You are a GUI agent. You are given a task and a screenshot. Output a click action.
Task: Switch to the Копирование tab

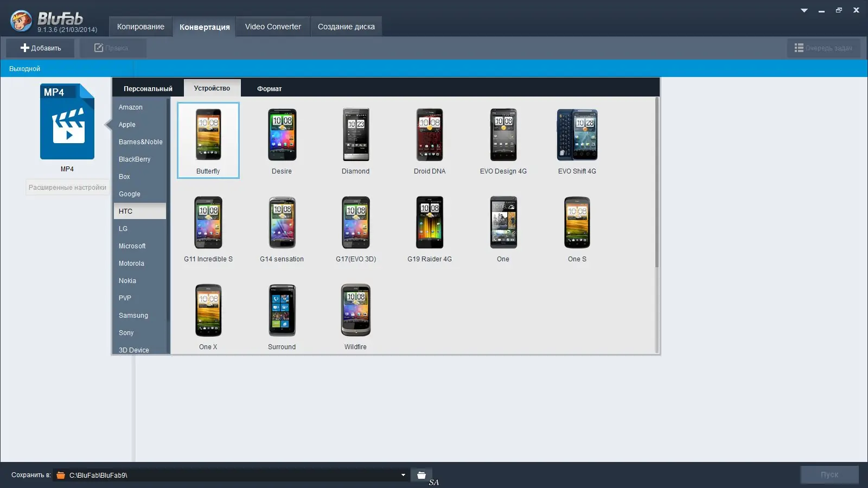pyautogui.click(x=141, y=27)
